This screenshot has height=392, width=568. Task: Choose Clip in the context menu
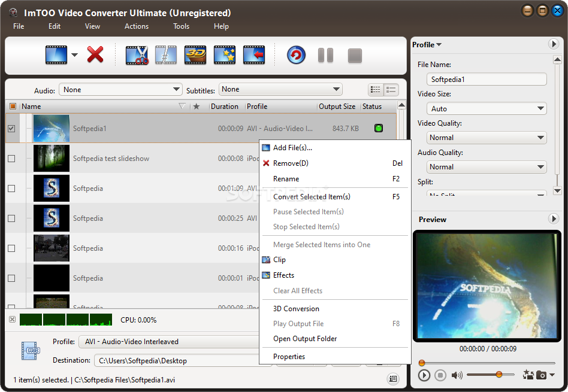click(335, 260)
